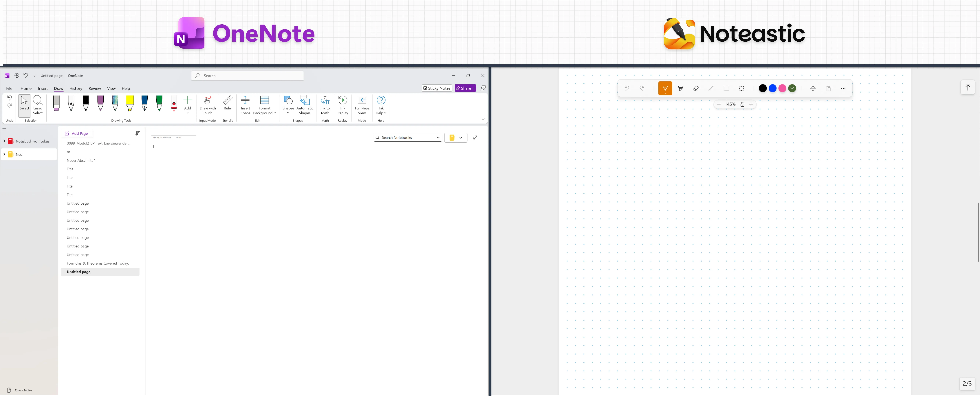Screen dimensions: 980x396
Task: Toggle the Noteastic zoom lock
Action: click(742, 104)
